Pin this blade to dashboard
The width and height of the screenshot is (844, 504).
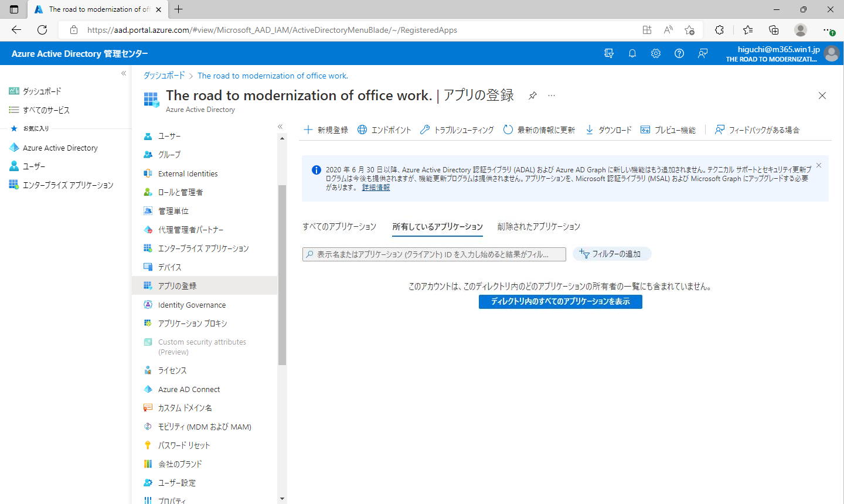tap(533, 96)
